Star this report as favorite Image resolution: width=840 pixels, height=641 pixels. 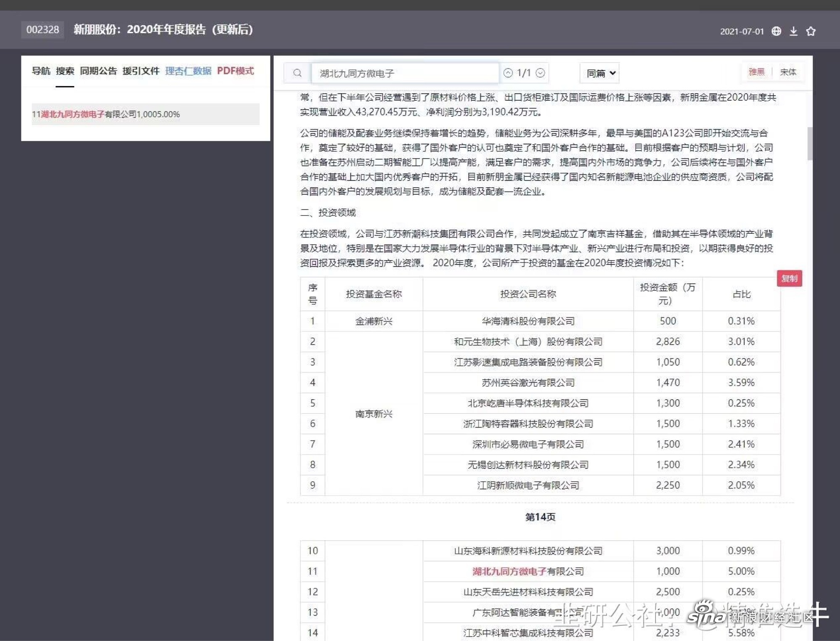811,31
